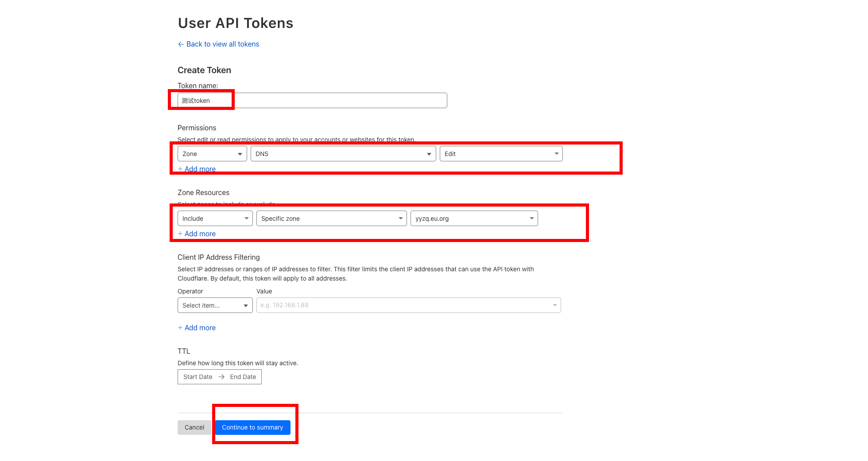This screenshot has width=868, height=461.
Task: Open the Edit access level dropdown
Action: point(500,154)
